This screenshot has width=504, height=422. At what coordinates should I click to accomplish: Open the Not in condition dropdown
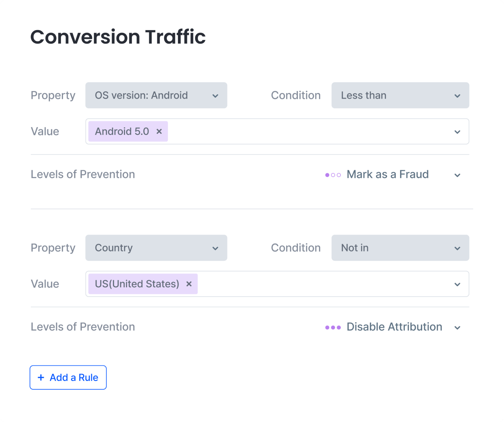(400, 248)
